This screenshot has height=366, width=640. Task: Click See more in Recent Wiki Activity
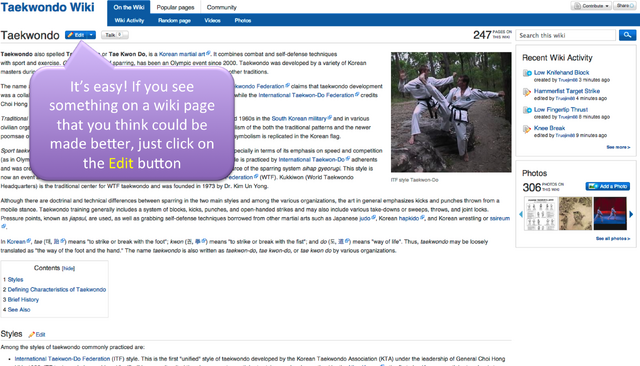click(x=618, y=147)
